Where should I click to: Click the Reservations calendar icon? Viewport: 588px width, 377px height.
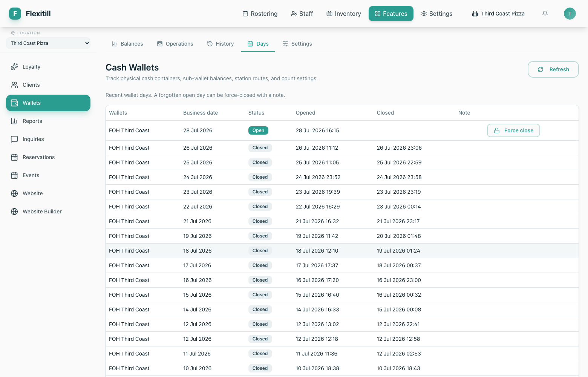14,157
